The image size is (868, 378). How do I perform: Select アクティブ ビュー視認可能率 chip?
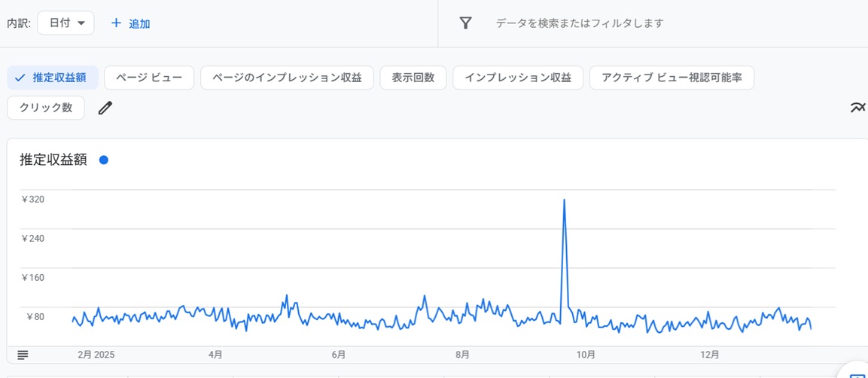click(x=672, y=78)
